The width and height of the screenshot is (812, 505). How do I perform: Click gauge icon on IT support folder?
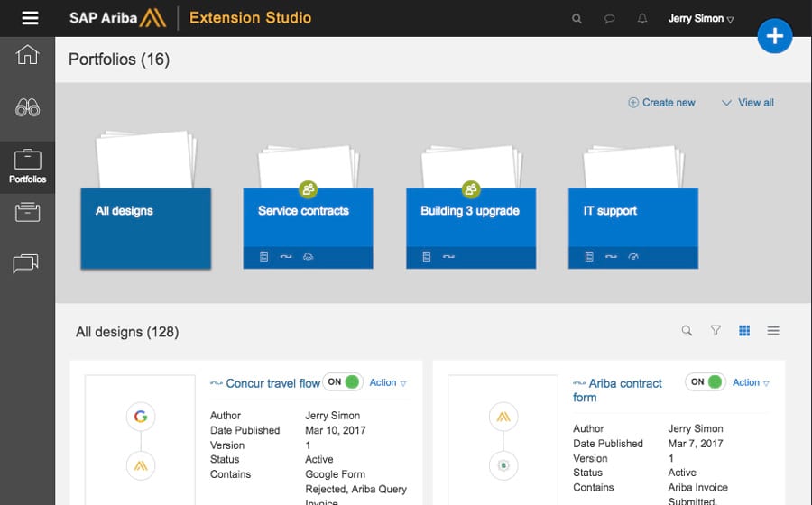(x=633, y=256)
